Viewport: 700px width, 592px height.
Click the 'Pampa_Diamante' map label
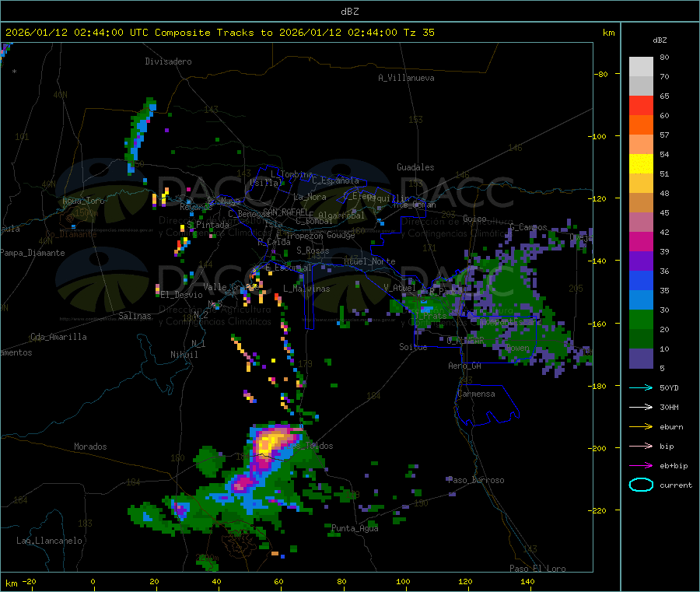[33, 253]
